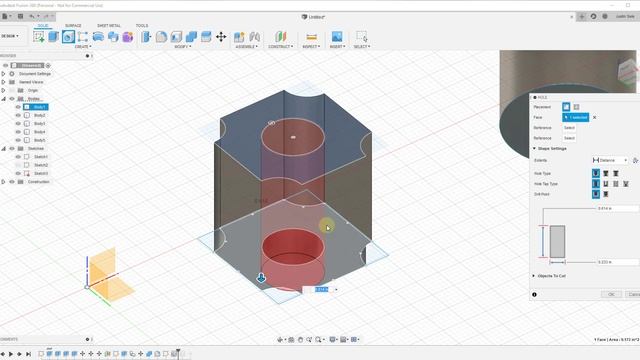Open the Inspect dropdown menu

[x=311, y=47]
